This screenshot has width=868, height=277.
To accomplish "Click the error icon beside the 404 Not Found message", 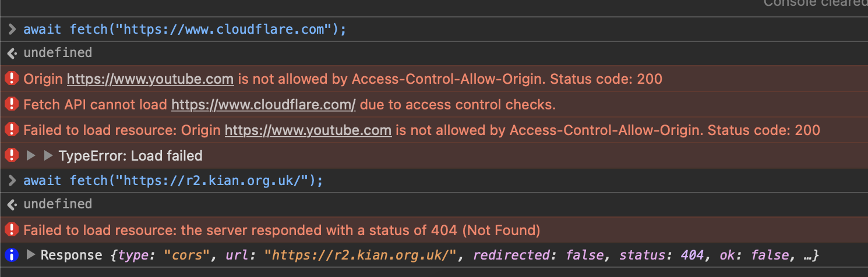I will coord(11,230).
